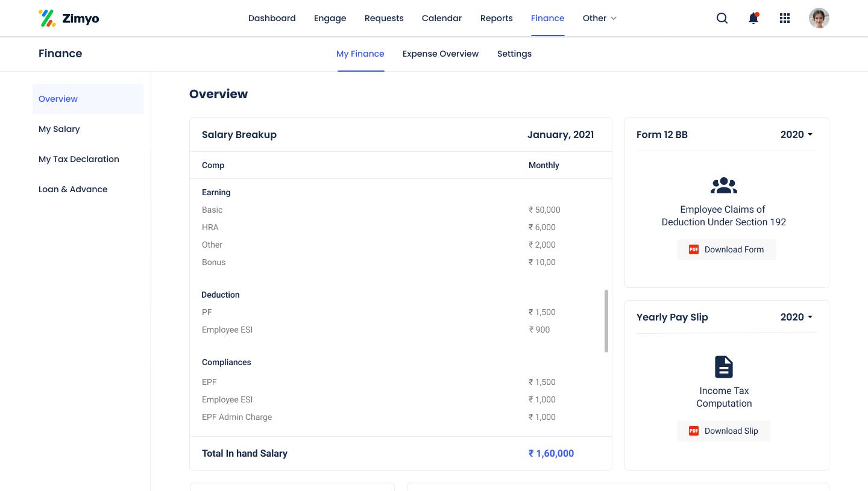
Task: Expand the Other menu dropdown
Action: pos(599,18)
